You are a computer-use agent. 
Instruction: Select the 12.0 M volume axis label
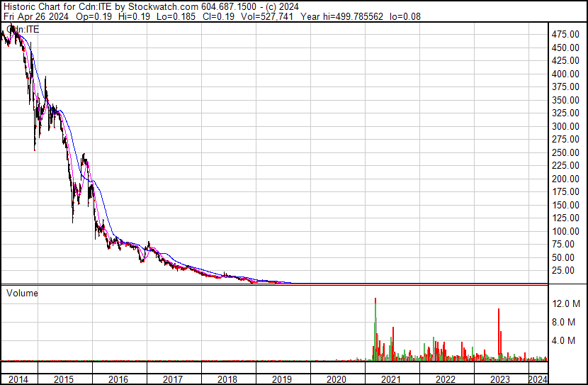click(567, 303)
